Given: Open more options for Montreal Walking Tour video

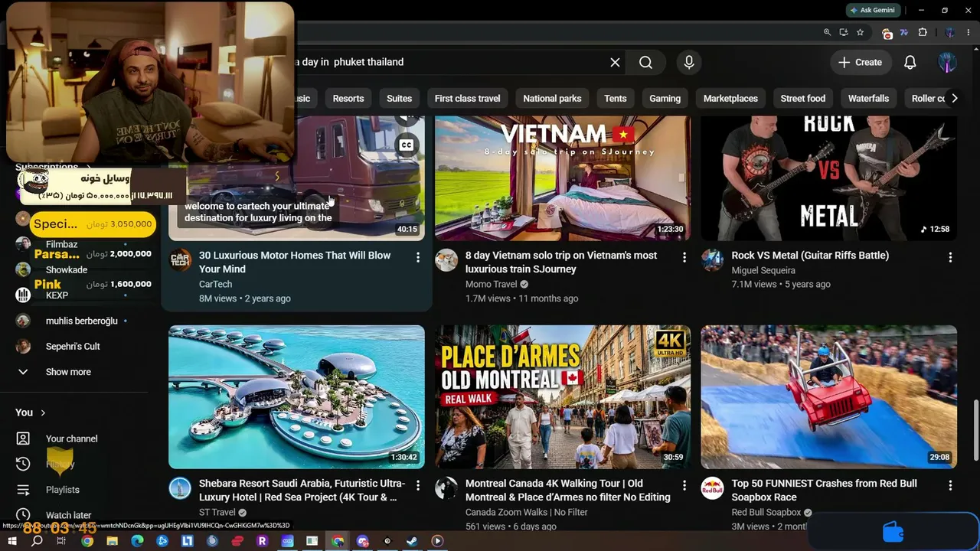Looking at the screenshot, I should (684, 486).
